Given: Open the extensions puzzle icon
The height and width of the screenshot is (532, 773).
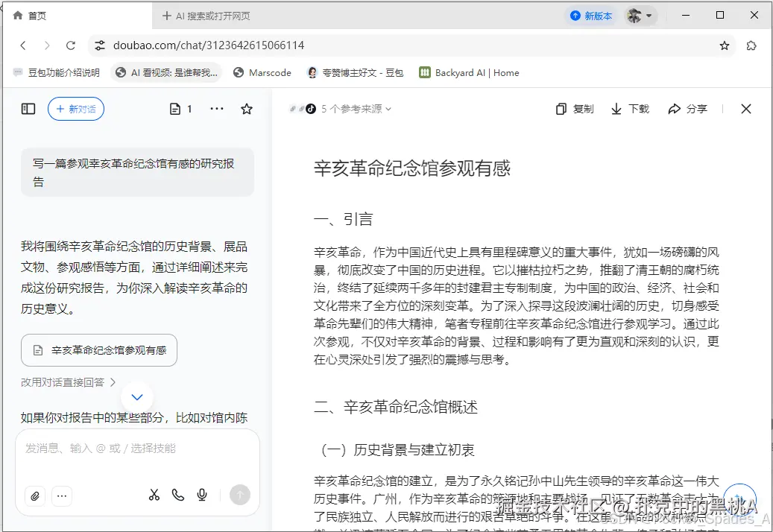Looking at the screenshot, I should pos(751,45).
